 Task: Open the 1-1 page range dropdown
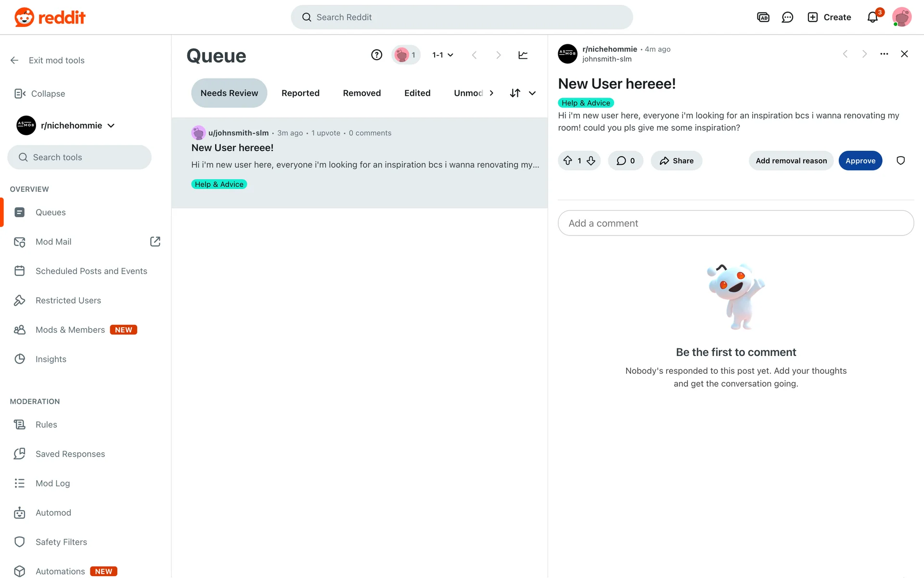click(x=443, y=55)
